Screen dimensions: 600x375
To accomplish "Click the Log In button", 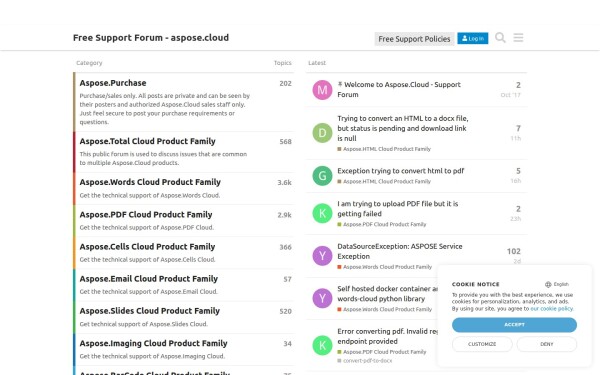I will click(x=473, y=38).
